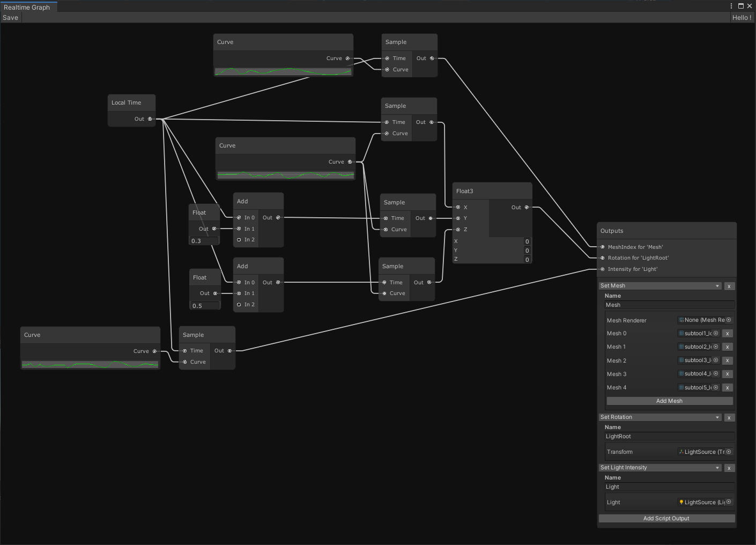Edit Float3 X value field
756x545 pixels.
click(527, 241)
